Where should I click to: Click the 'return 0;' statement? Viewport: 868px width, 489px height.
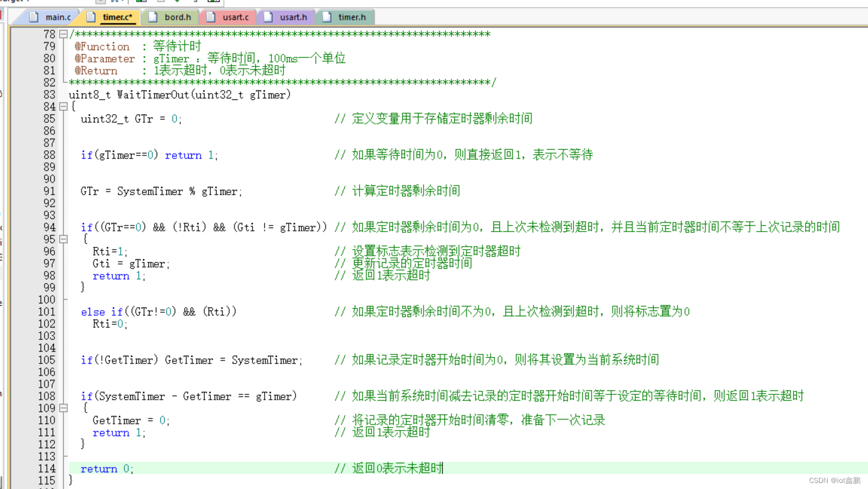click(107, 468)
